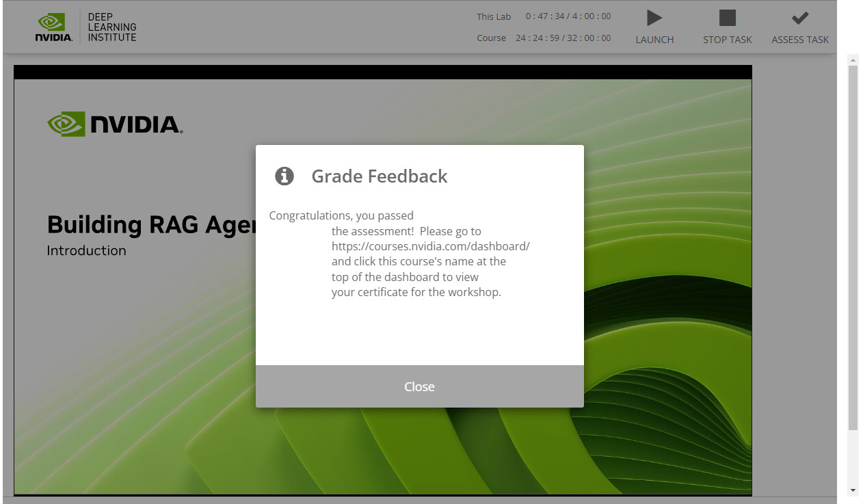
Task: Click the 'Congratulations, you passed' text
Action: [341, 215]
